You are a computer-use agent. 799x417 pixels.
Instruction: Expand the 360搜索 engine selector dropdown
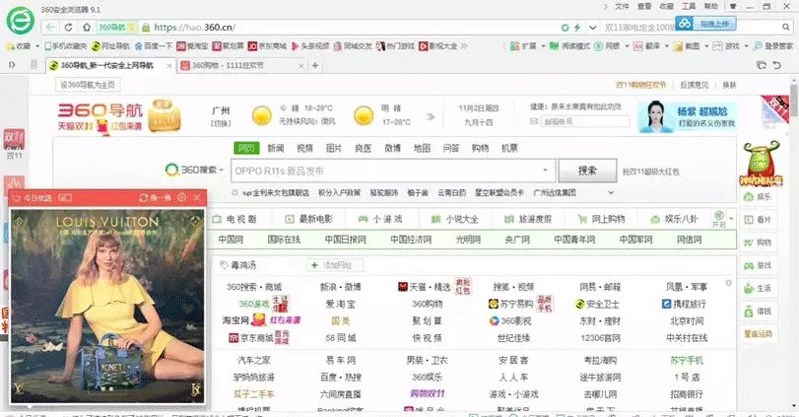point(222,171)
